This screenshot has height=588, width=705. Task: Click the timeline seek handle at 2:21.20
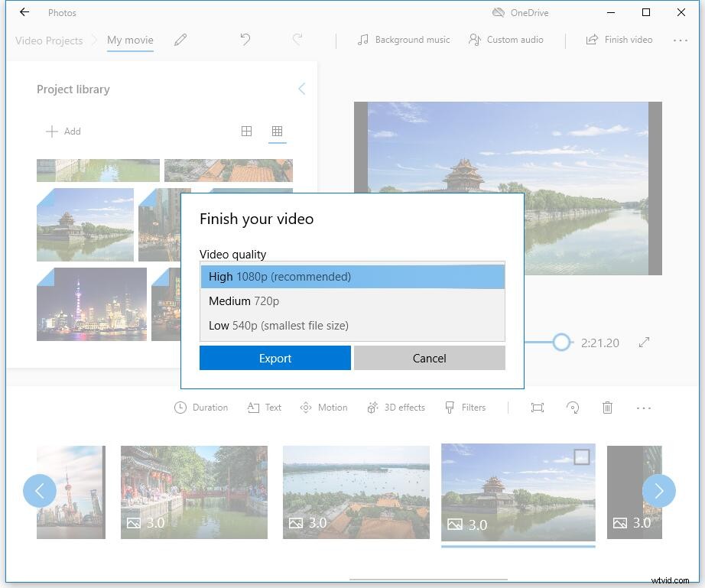tap(562, 343)
